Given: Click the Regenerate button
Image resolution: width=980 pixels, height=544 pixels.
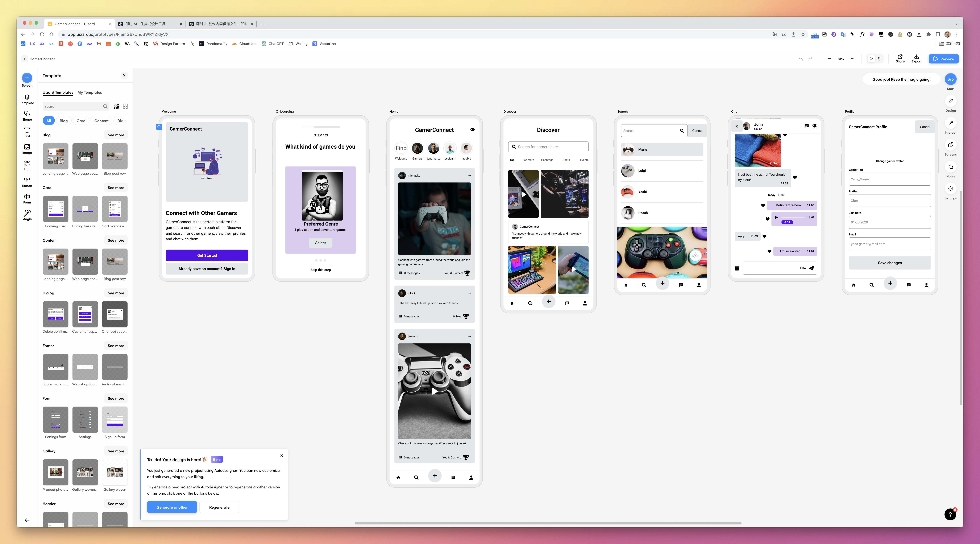Looking at the screenshot, I should 219,507.
